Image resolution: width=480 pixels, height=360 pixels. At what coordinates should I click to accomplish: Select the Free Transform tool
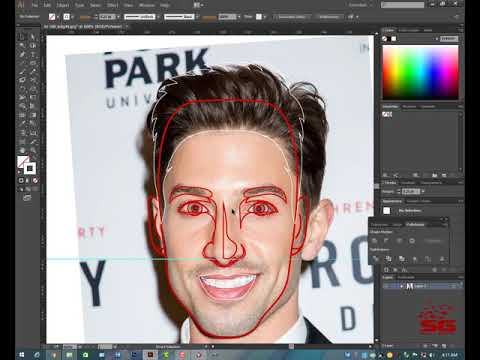click(x=33, y=98)
